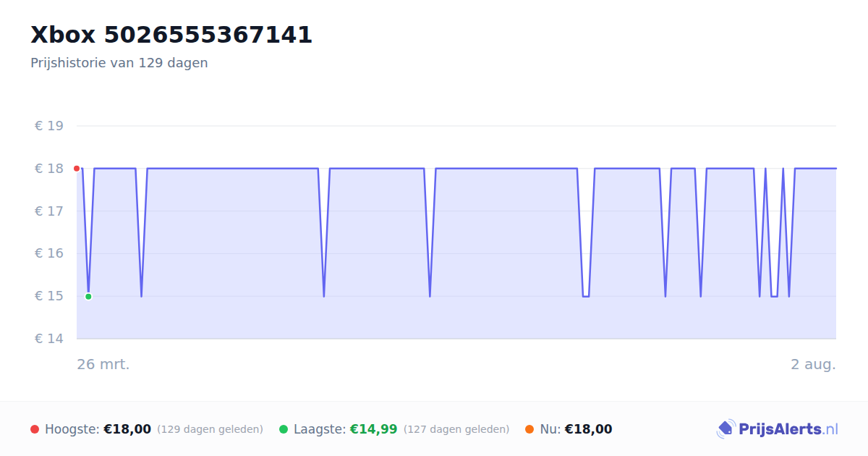
Task: Click the PrijsAlerts tag logo icon
Action: click(726, 429)
